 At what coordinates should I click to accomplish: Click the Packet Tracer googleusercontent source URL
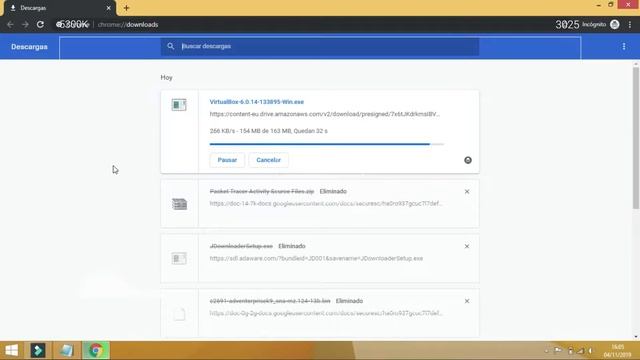click(x=326, y=203)
